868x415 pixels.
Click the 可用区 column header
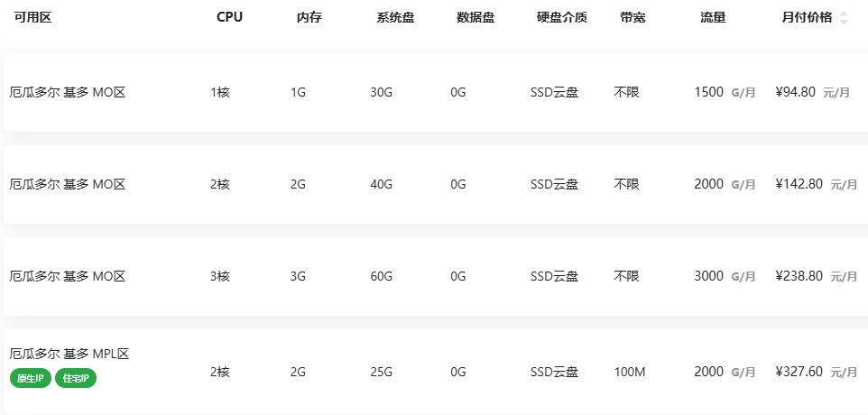32,17
